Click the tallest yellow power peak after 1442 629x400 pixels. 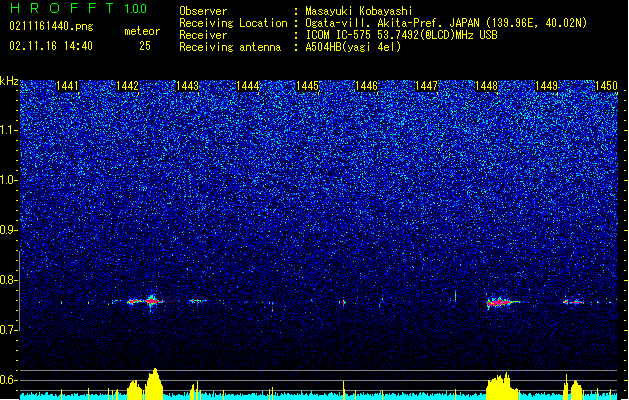[x=154, y=384]
